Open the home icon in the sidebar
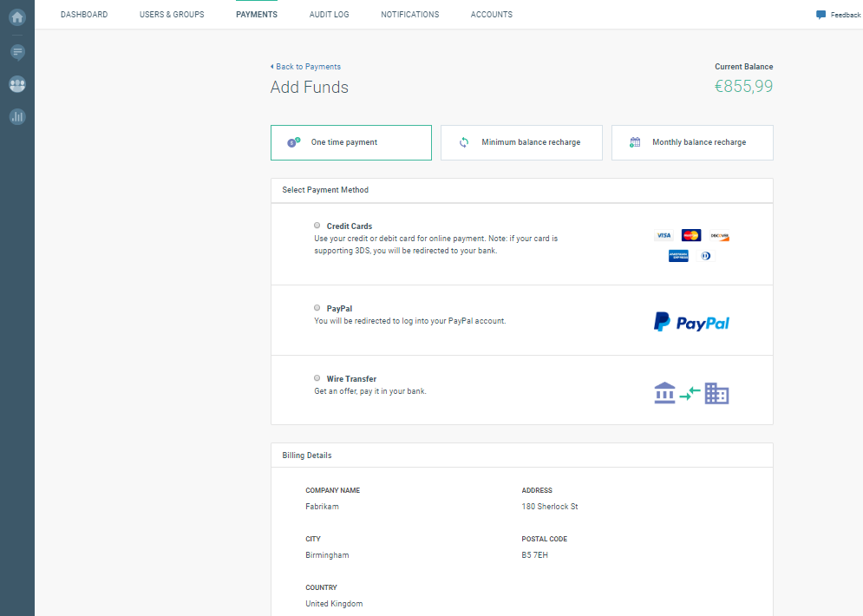This screenshot has width=863, height=616. coord(17,17)
